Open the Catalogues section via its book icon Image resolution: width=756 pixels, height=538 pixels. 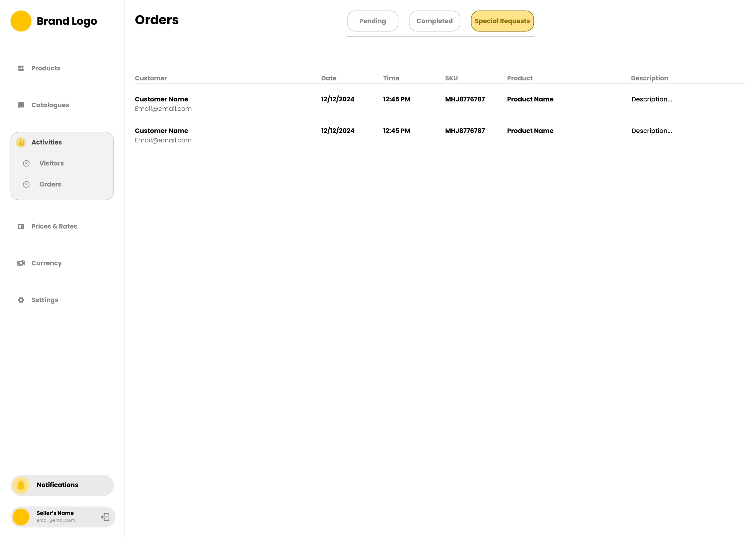pos(21,105)
